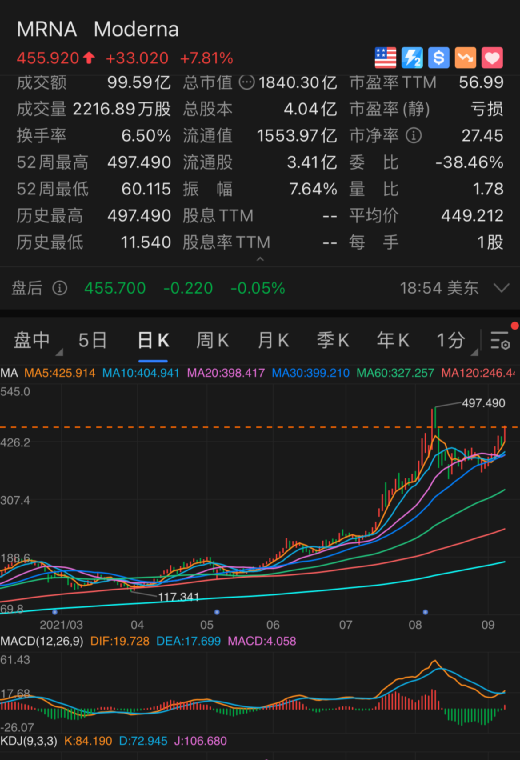Select the 盘中 intraday tab
The image size is (520, 760).
point(32,340)
